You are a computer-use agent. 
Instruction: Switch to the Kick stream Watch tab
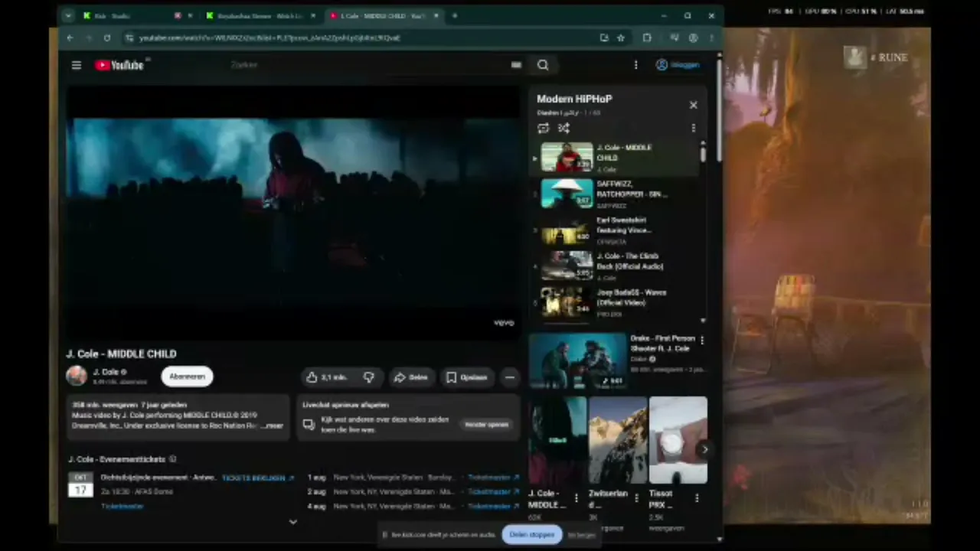(x=260, y=15)
